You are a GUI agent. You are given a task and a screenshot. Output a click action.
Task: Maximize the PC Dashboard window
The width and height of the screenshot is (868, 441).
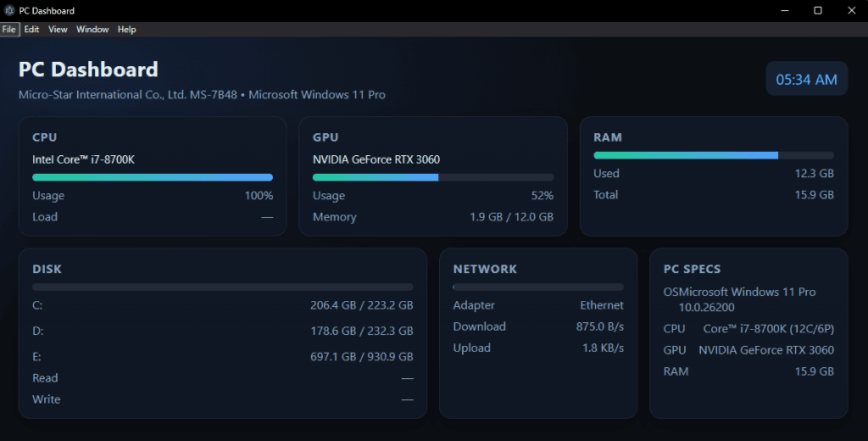click(x=818, y=11)
